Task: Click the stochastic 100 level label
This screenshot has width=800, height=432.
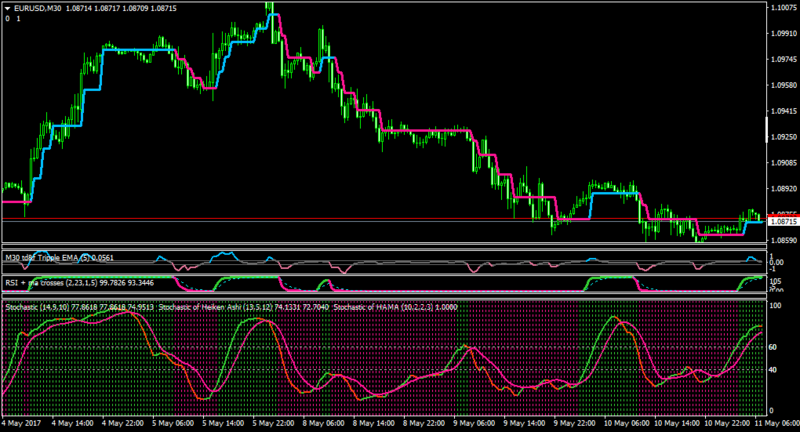Action: click(x=774, y=306)
